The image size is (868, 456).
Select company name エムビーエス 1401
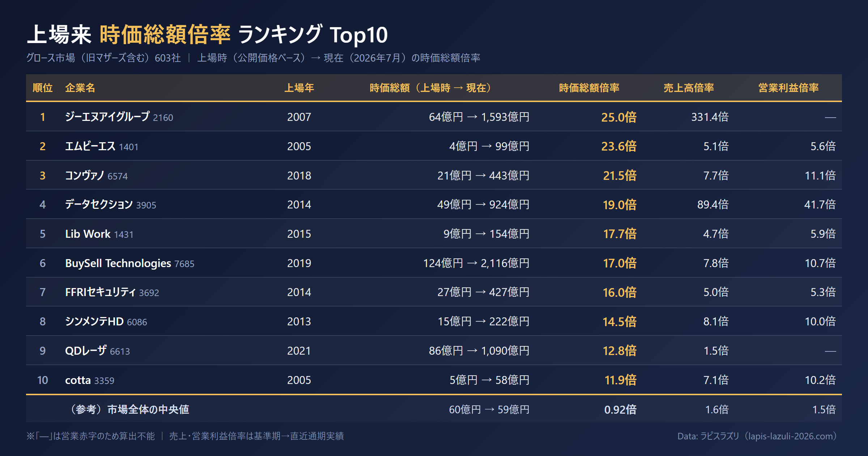(102, 146)
